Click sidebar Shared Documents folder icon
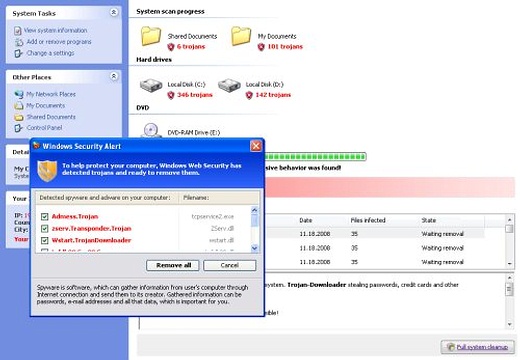The height and width of the screenshot is (360, 520). 19,117
